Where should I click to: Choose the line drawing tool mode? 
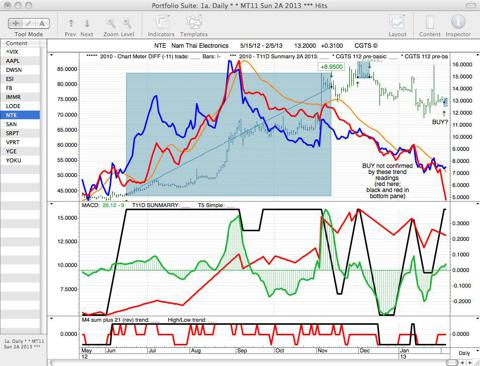tap(29, 23)
